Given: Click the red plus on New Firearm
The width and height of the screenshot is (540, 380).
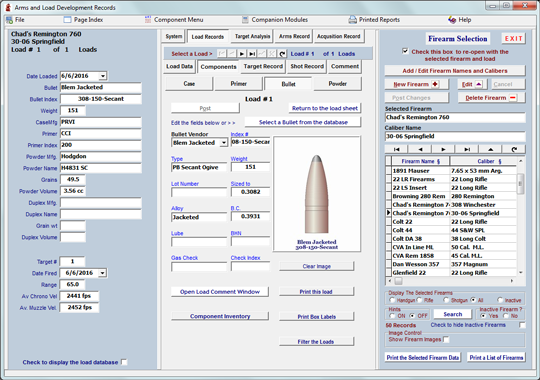Looking at the screenshot, I should tap(435, 84).
